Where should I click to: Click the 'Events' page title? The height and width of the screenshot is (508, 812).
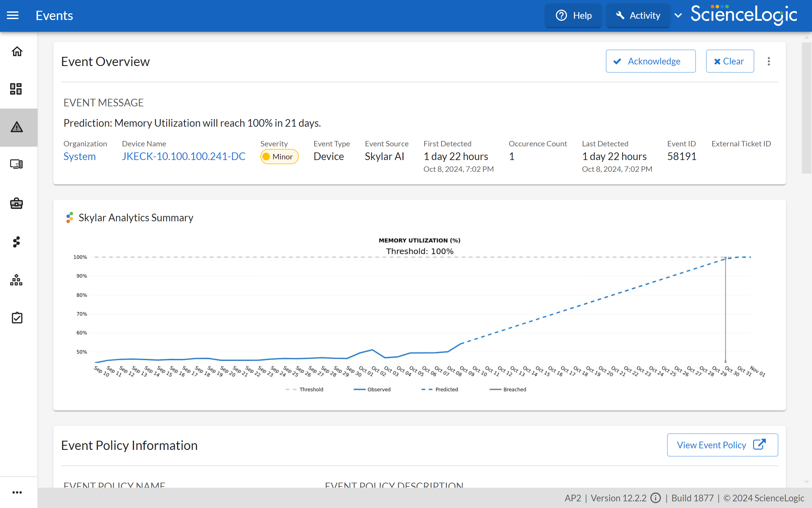point(54,16)
